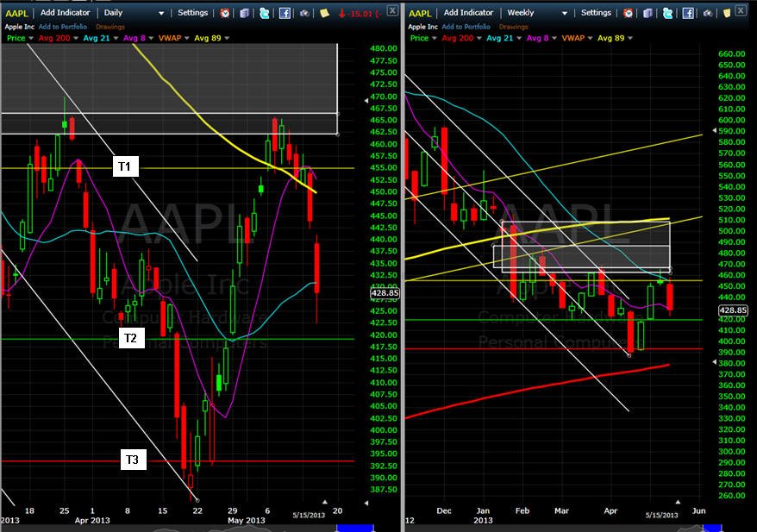
Task: Open the alarm clock alert icon on Weekly chart
Action: pos(628,13)
